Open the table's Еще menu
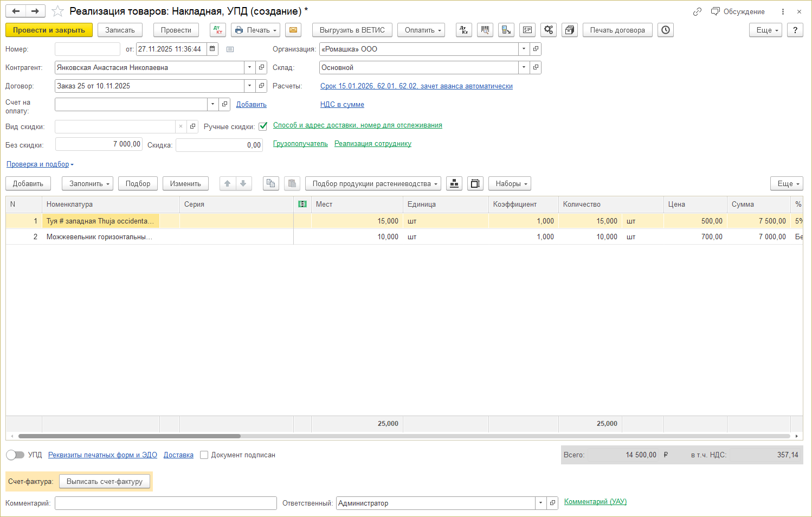The height and width of the screenshot is (517, 812). (x=787, y=184)
